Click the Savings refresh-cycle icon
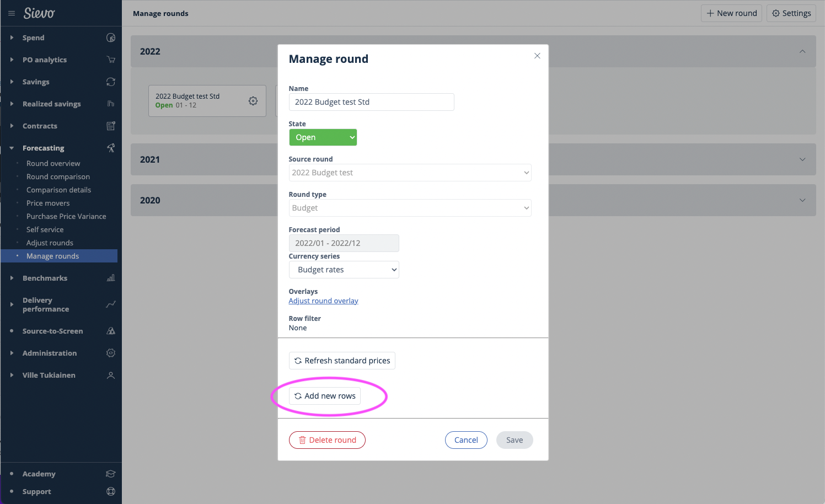Viewport: 825px width, 504px height. pyautogui.click(x=111, y=82)
